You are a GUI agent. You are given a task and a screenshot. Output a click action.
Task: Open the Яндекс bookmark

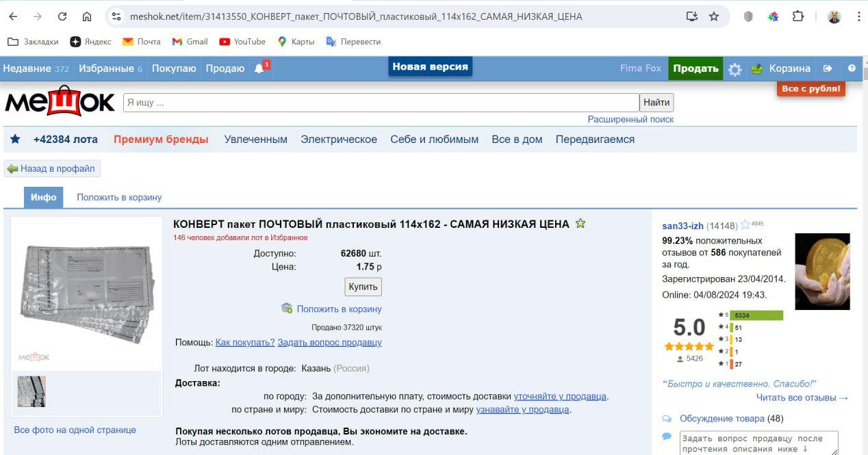pos(90,42)
